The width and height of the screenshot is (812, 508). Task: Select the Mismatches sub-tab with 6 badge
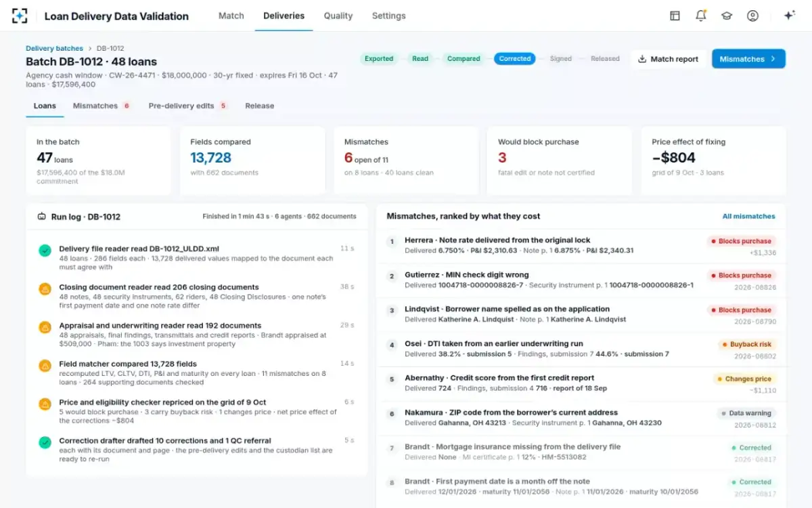[101, 106]
